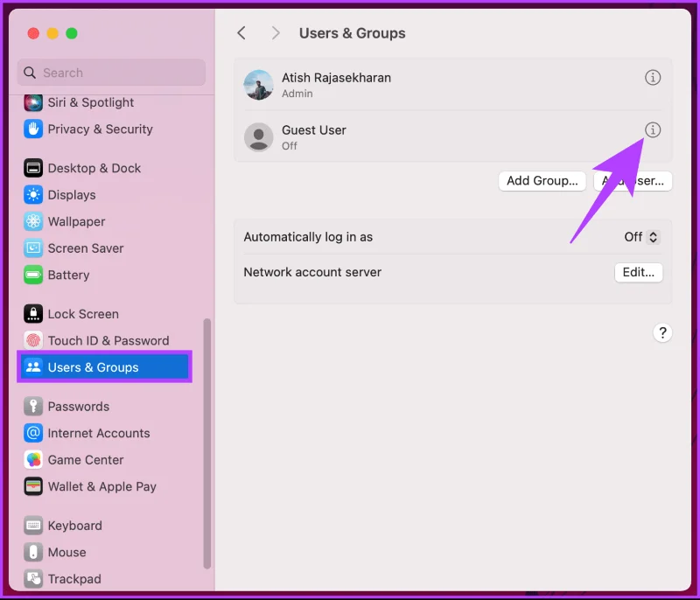Click the Screen Saver icon

click(33, 248)
